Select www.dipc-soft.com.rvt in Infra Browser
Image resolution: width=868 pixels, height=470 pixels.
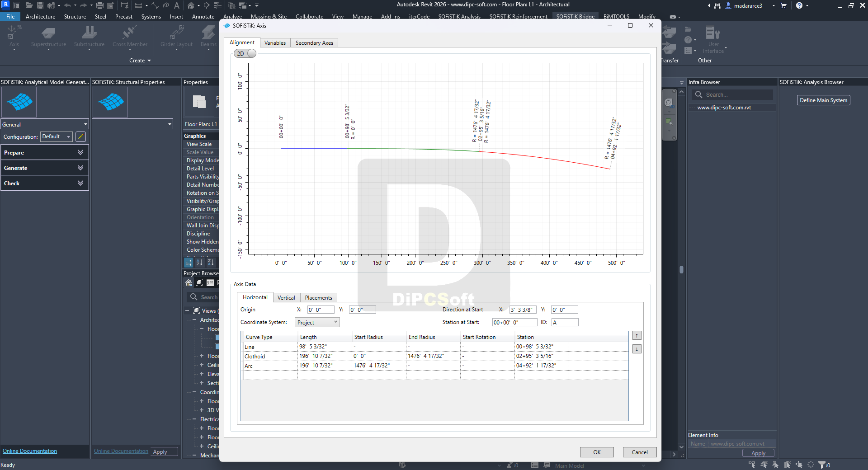(x=724, y=108)
